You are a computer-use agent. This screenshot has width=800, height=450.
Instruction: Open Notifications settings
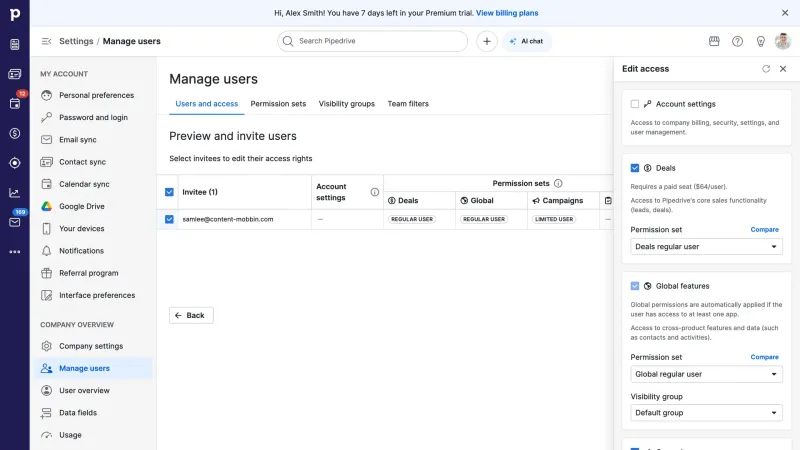(93, 251)
